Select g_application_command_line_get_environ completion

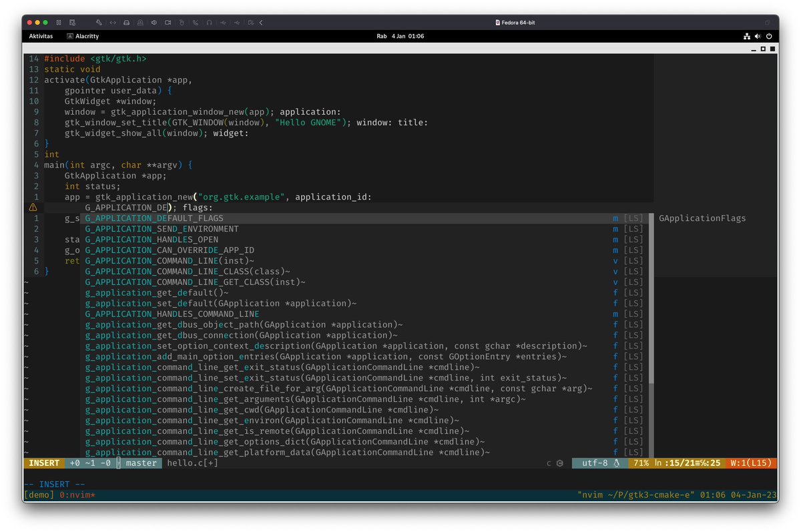pyautogui.click(x=364, y=421)
